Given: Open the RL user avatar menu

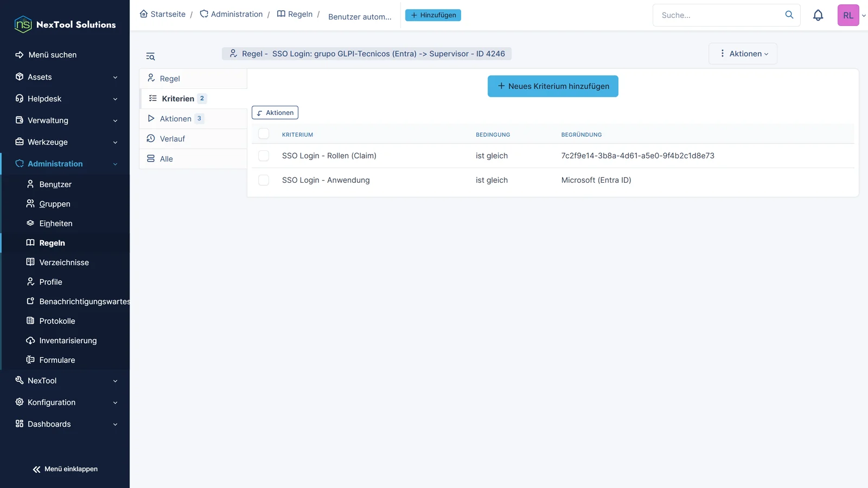Looking at the screenshot, I should coord(848,15).
